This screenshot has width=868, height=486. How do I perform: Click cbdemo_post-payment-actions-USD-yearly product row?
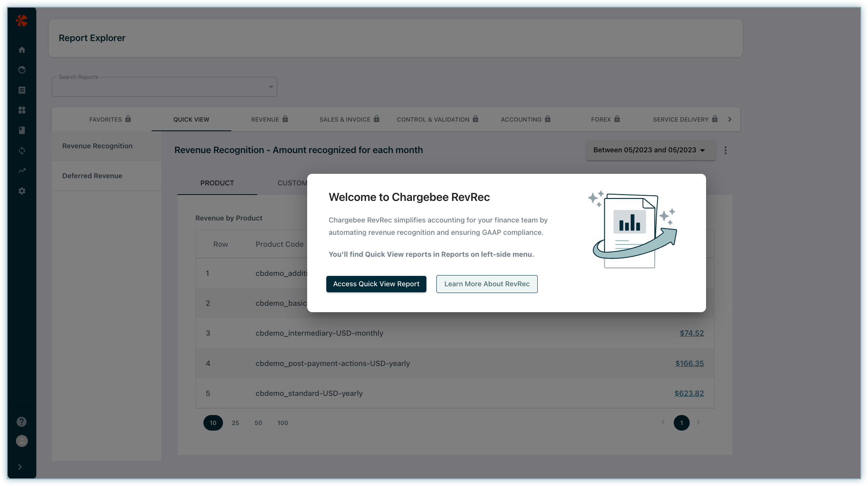pos(455,363)
